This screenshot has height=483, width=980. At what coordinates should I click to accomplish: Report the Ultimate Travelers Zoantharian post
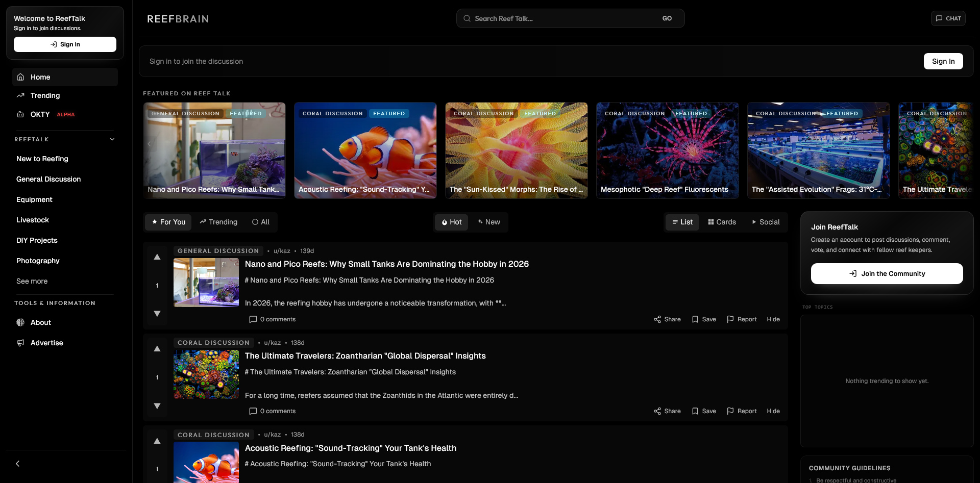(x=742, y=411)
